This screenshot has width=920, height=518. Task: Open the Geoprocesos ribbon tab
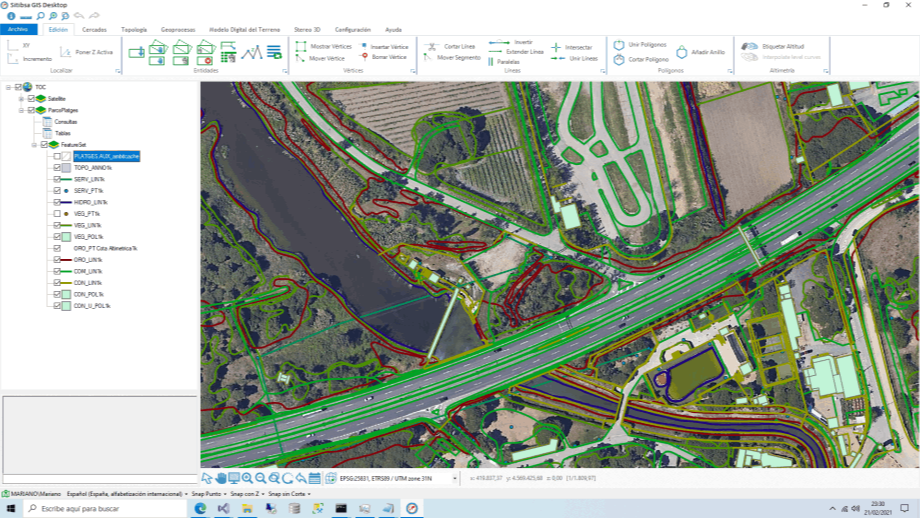[x=178, y=30]
